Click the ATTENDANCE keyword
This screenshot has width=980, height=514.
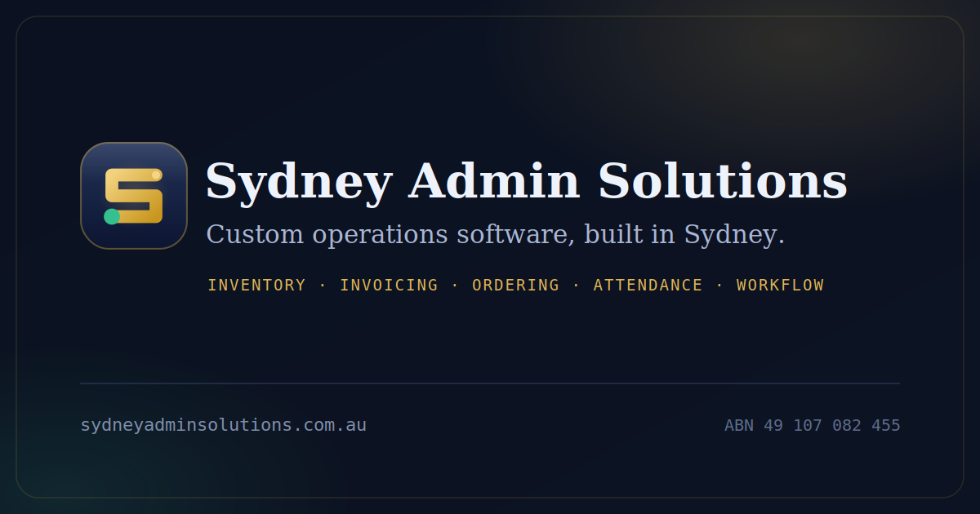(648, 286)
